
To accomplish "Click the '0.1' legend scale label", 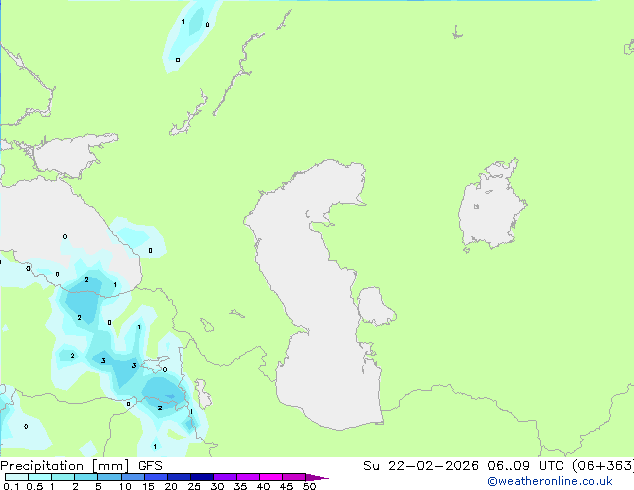I will 11,486.
